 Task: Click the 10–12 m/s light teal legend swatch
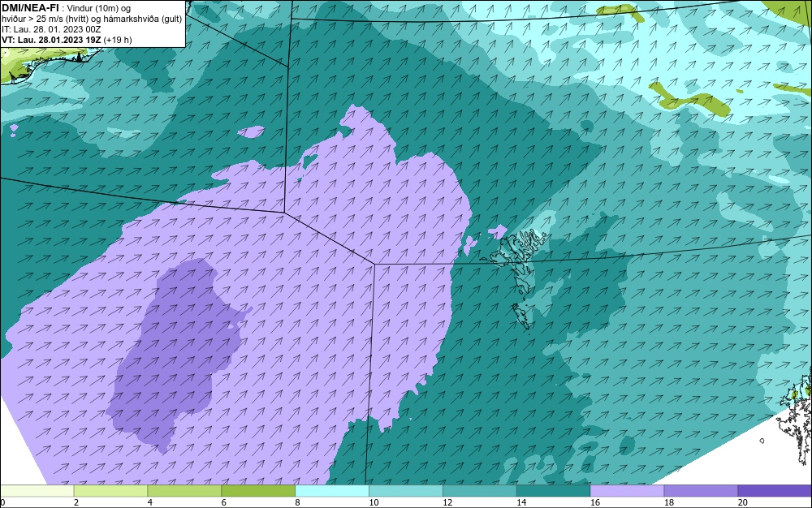(406, 490)
